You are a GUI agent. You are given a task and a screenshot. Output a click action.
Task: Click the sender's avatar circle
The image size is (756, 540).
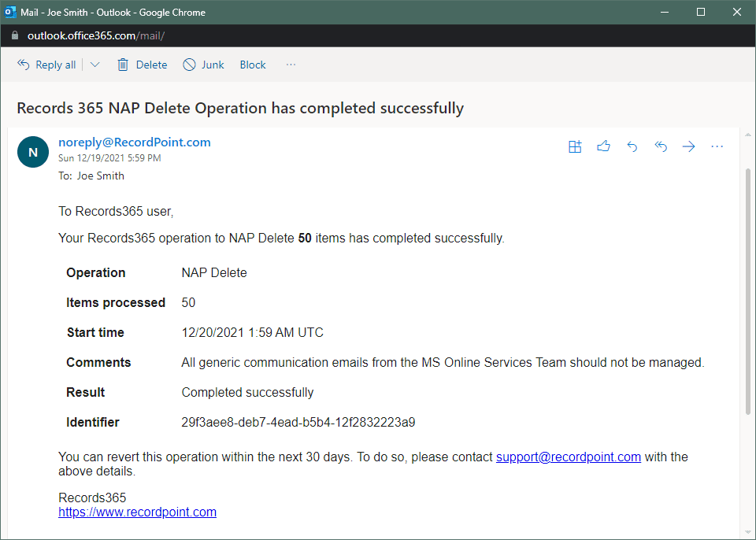point(32,152)
